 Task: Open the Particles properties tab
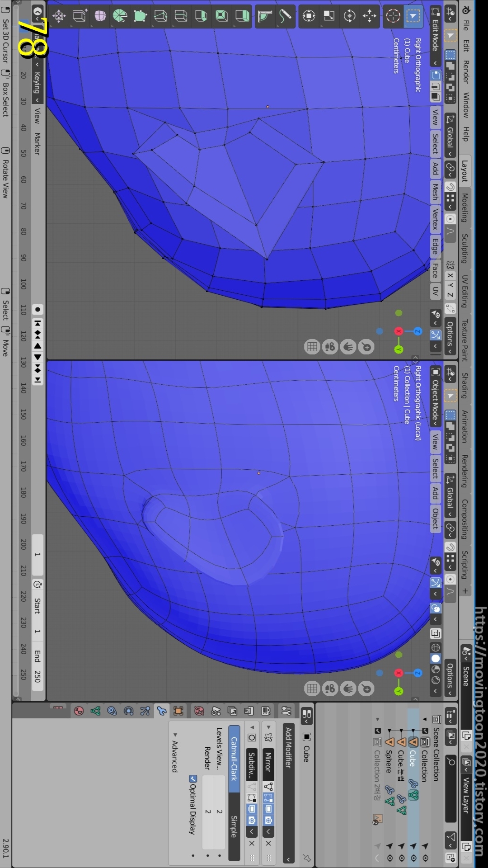pyautogui.click(x=145, y=711)
